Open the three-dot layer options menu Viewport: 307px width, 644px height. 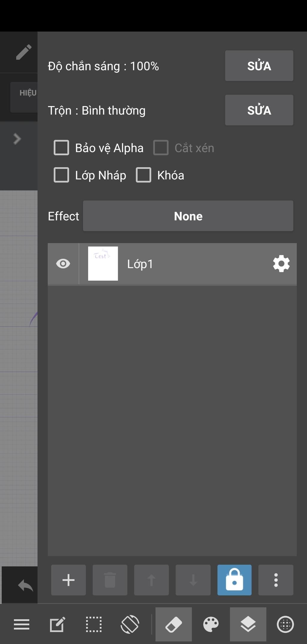pyautogui.click(x=276, y=580)
